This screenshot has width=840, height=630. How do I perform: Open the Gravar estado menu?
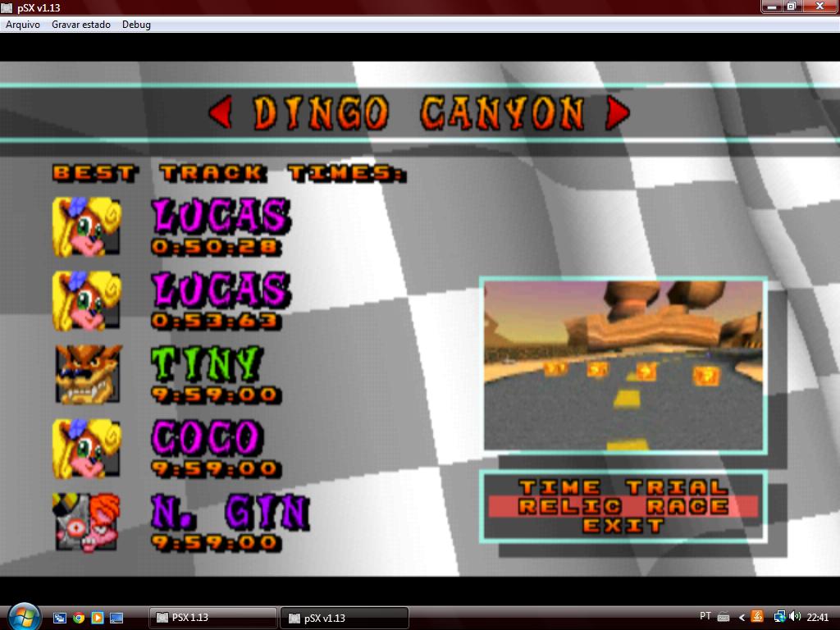pos(80,25)
